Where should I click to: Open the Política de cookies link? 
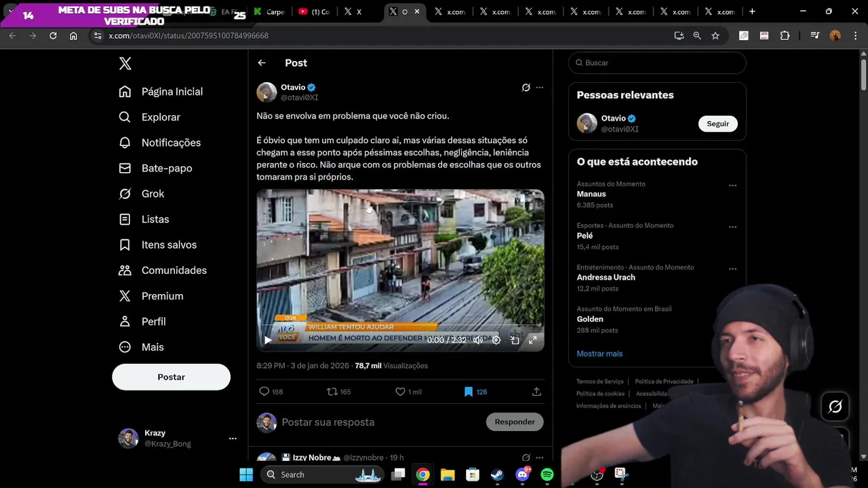pyautogui.click(x=600, y=394)
